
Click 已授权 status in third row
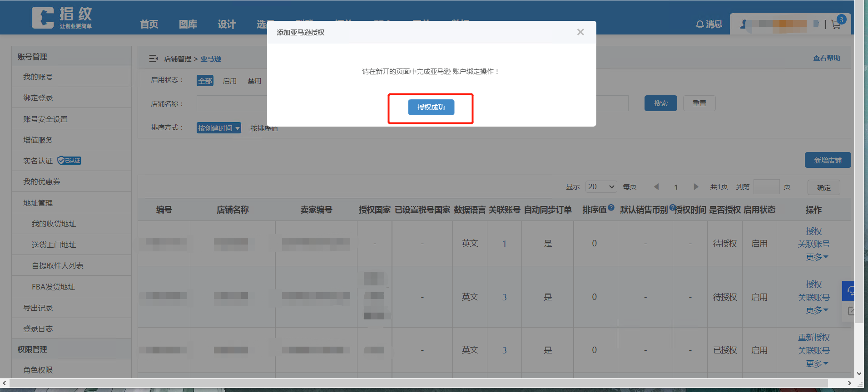coord(725,350)
